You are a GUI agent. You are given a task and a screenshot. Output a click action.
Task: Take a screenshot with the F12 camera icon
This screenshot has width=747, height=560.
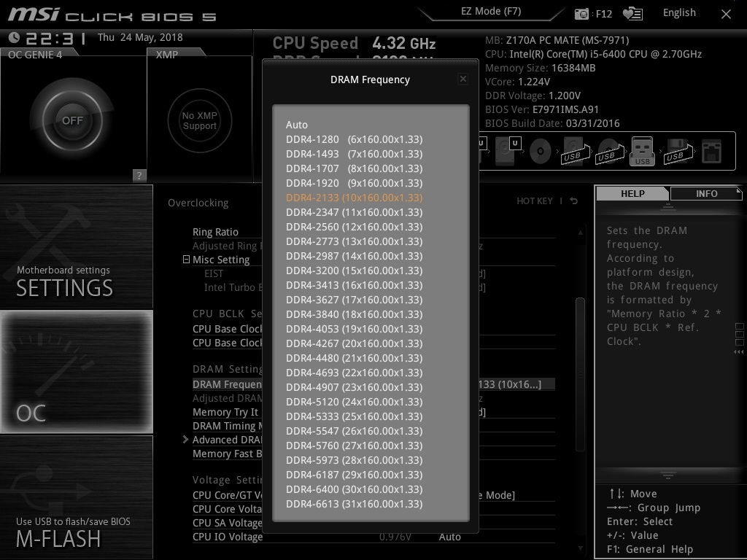coord(581,14)
